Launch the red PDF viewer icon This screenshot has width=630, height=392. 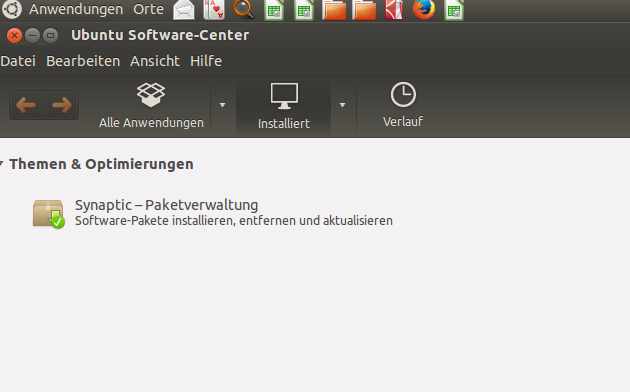[x=394, y=10]
